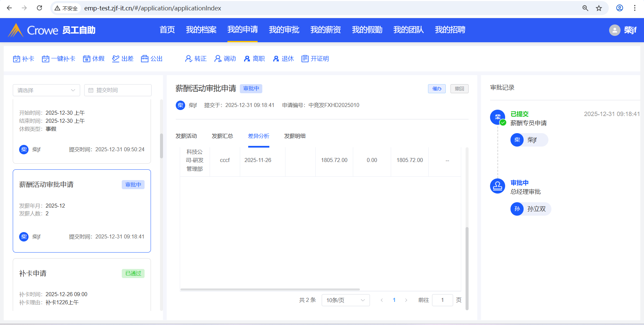This screenshot has height=325, width=644.
Task: Click the table's horizontal scrollbar
Action: [x=270, y=289]
